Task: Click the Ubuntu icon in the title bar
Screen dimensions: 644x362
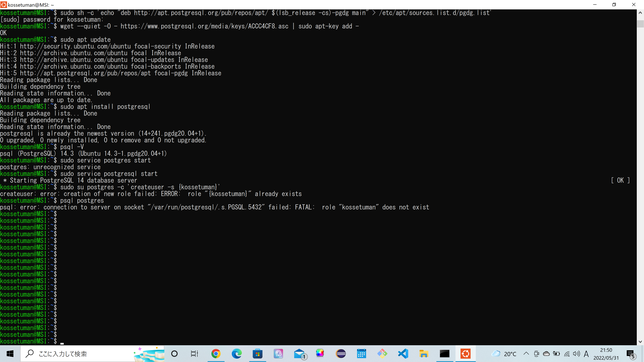Action: (4, 5)
